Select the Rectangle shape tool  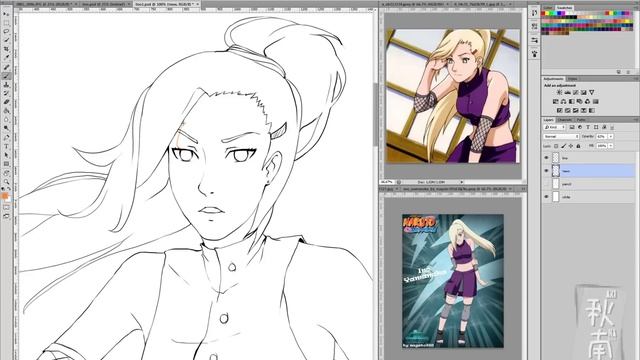tap(6, 164)
